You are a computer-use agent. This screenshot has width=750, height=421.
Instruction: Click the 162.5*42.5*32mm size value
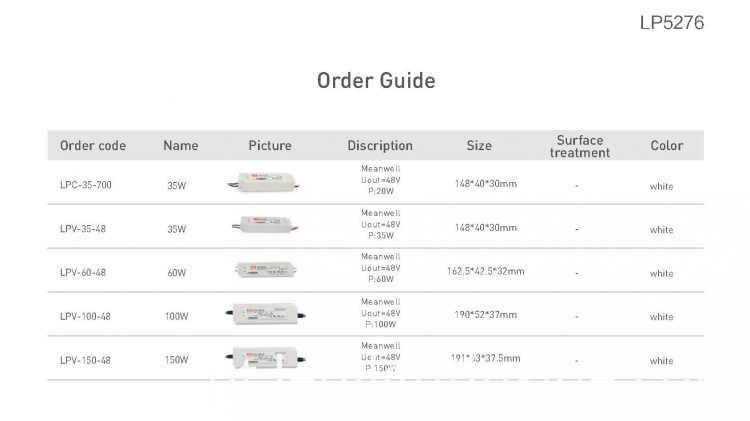coord(485,271)
